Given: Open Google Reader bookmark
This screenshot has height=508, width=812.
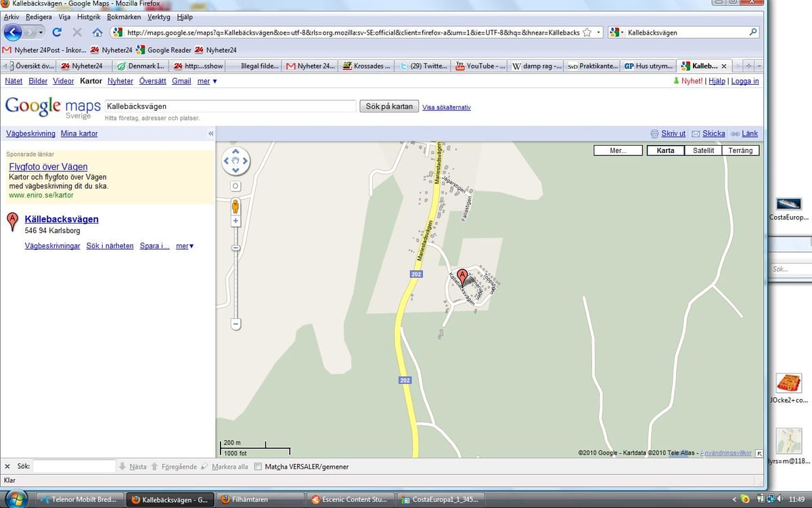Looking at the screenshot, I should point(164,50).
